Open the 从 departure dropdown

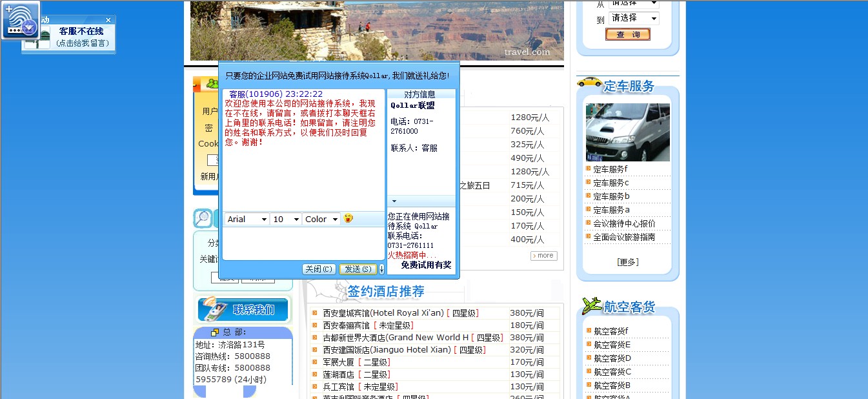pyautogui.click(x=634, y=4)
